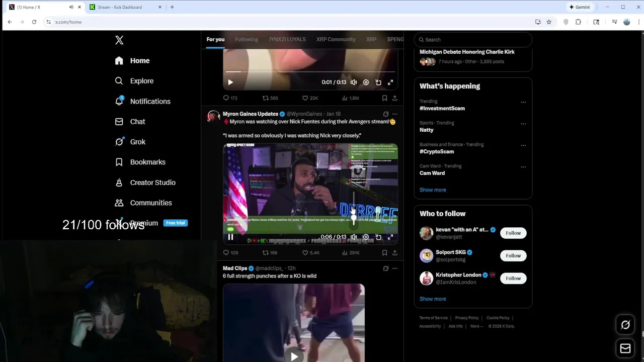Like the post with 23K likes

click(x=310, y=98)
